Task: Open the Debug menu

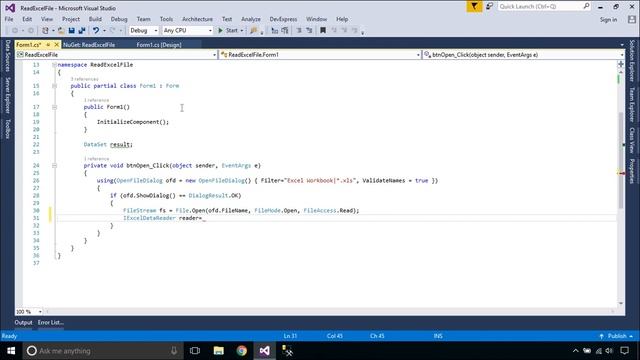Action: [x=119, y=19]
